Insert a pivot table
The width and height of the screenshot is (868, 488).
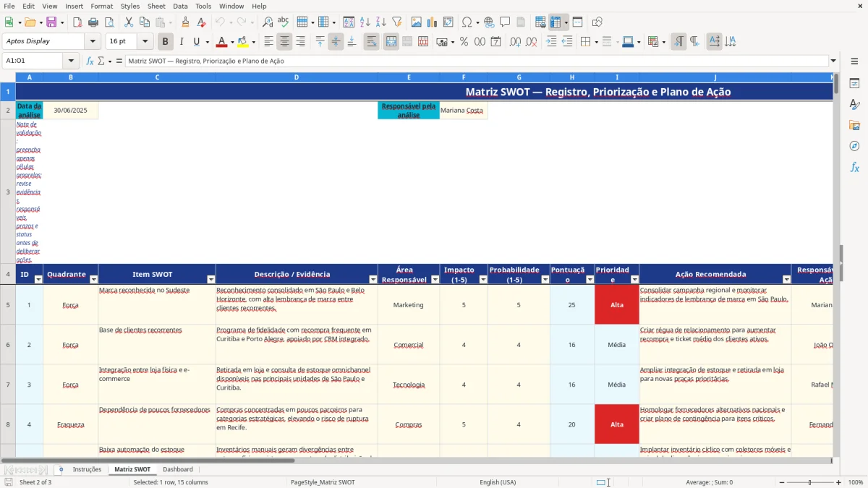coord(448,22)
